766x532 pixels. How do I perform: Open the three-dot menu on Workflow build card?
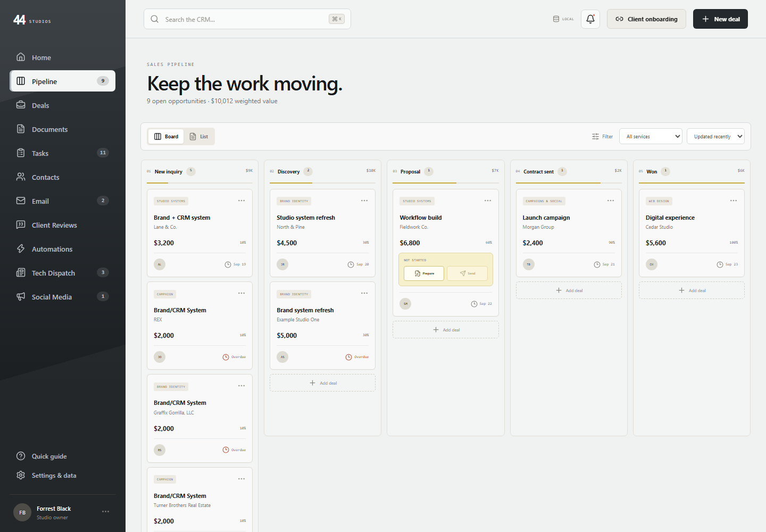(488, 201)
